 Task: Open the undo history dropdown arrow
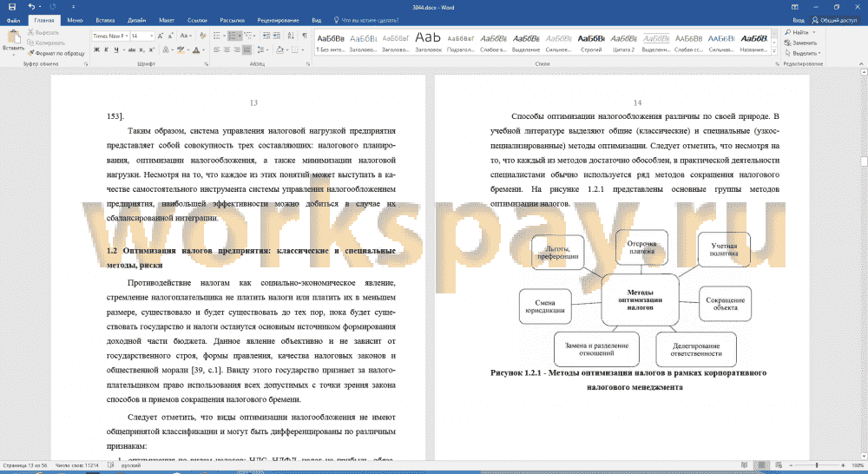pyautogui.click(x=40, y=7)
